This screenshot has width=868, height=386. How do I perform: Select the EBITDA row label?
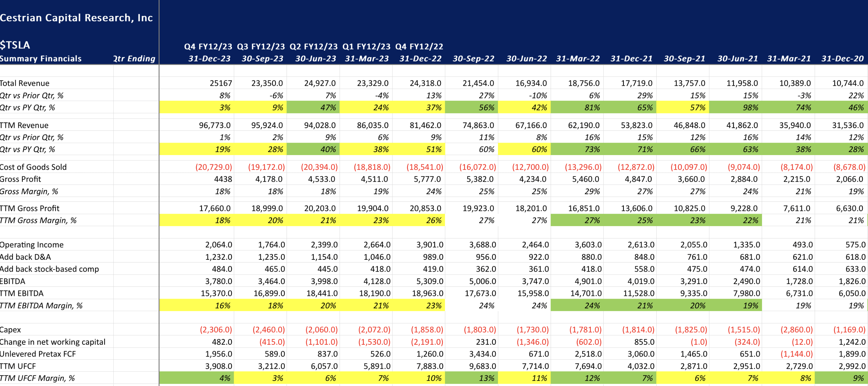tap(12, 281)
